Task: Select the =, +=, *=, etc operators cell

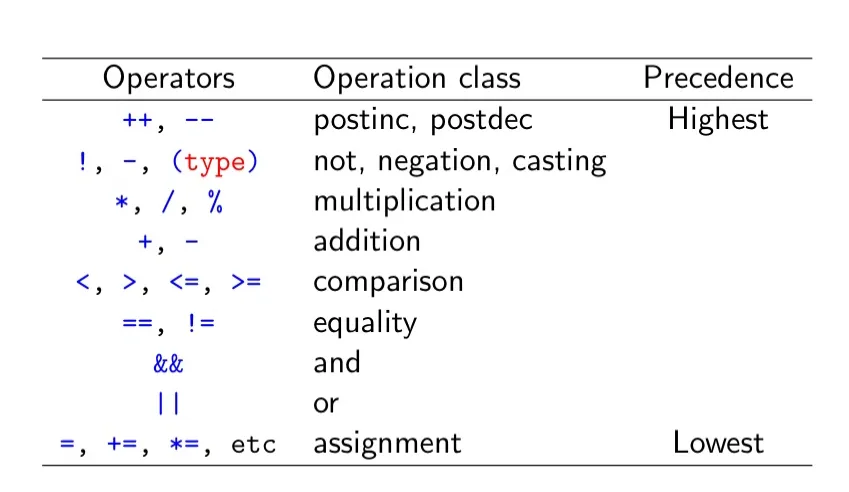Action: [168, 444]
